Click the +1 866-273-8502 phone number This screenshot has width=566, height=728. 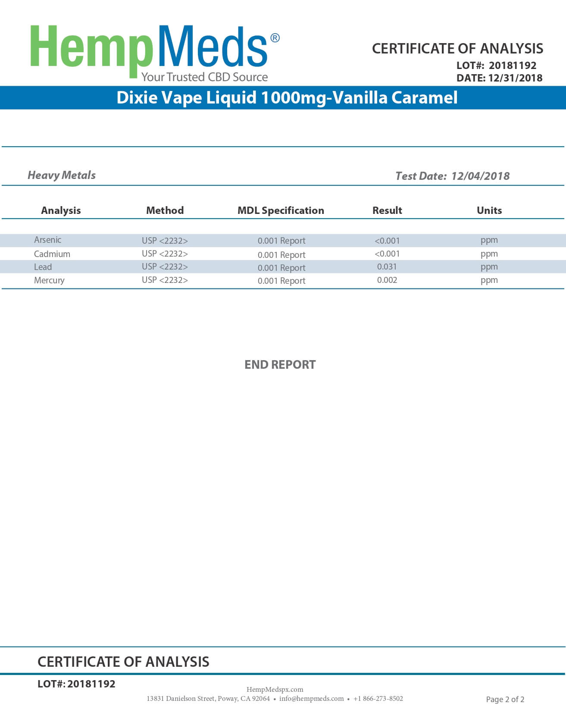(x=378, y=698)
